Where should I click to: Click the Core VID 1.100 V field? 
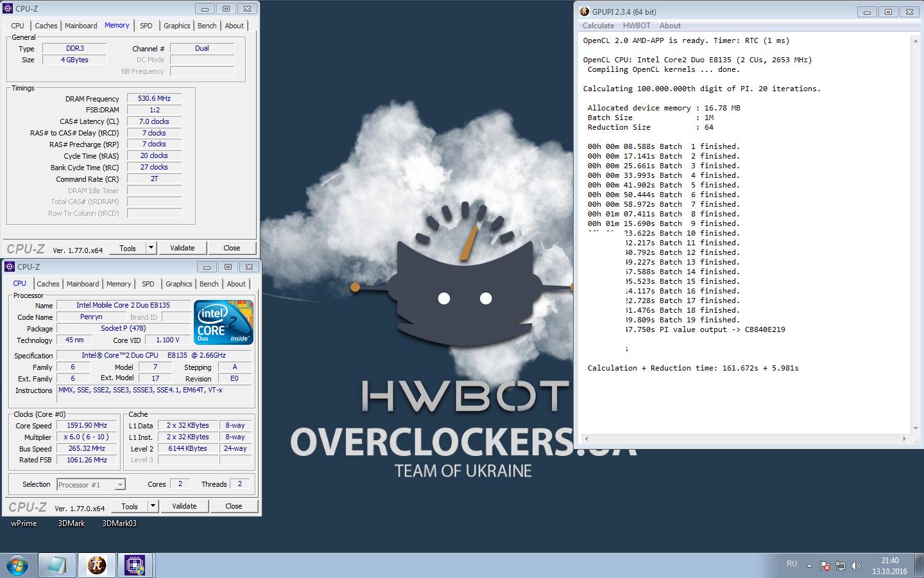[x=167, y=340]
